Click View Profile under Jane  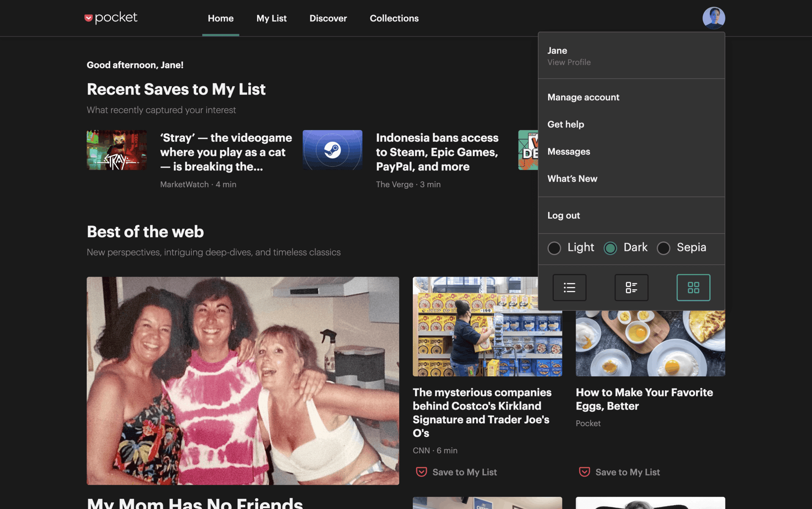coord(569,62)
